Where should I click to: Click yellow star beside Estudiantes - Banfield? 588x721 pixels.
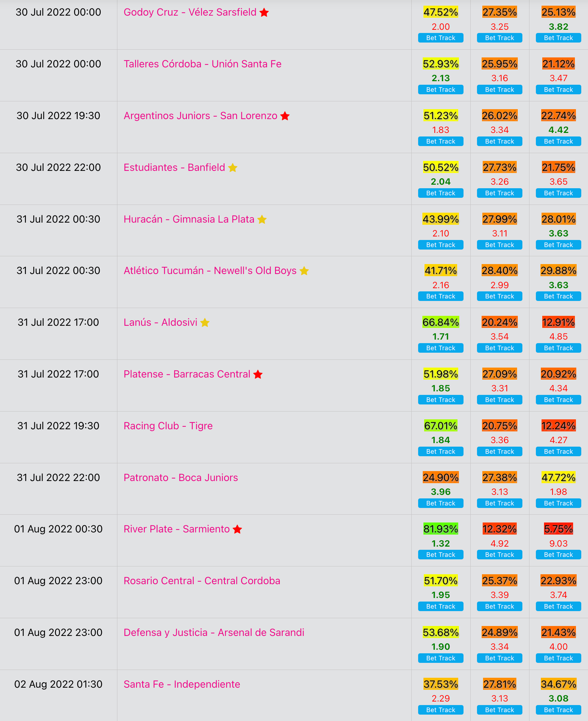point(233,168)
